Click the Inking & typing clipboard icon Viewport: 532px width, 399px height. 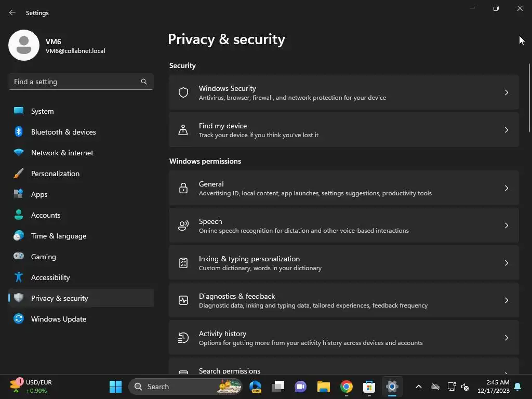tap(183, 262)
